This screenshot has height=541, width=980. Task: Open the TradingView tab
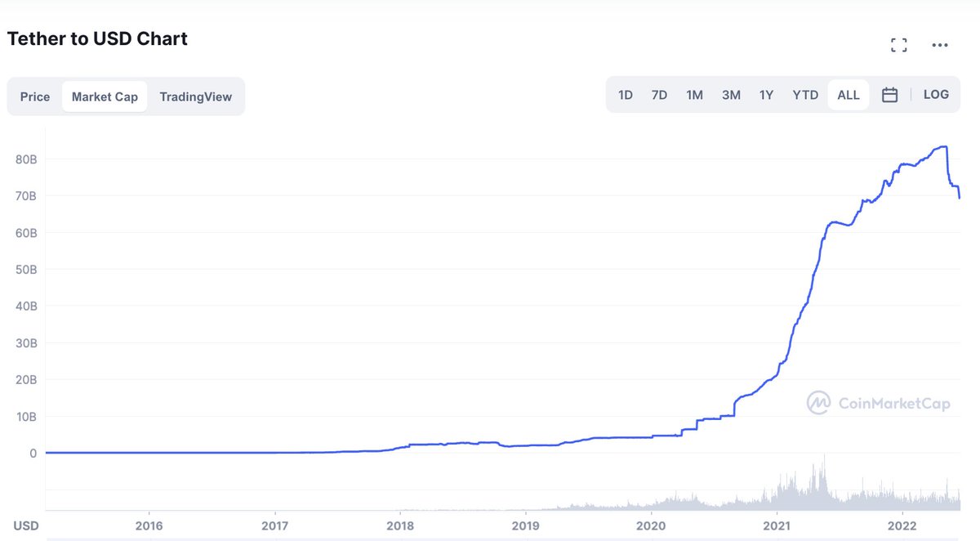click(x=196, y=96)
